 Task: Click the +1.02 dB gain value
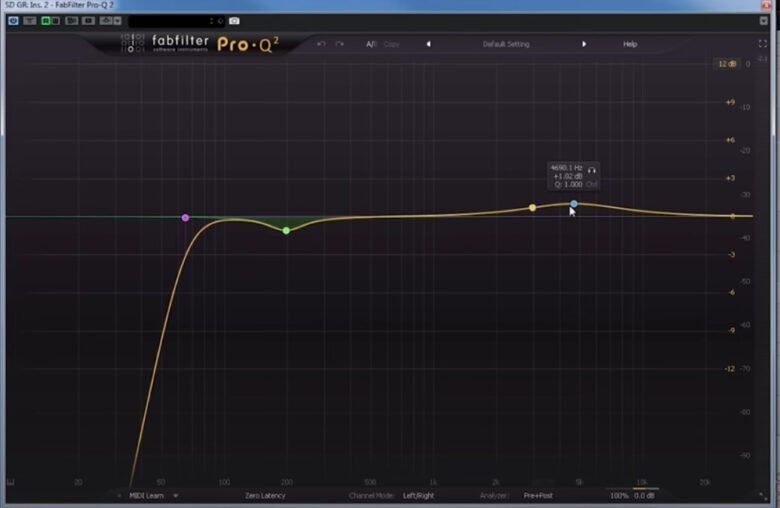568,176
